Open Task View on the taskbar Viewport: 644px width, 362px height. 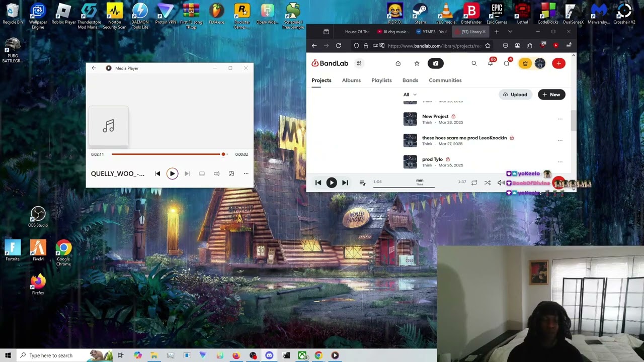(121, 355)
